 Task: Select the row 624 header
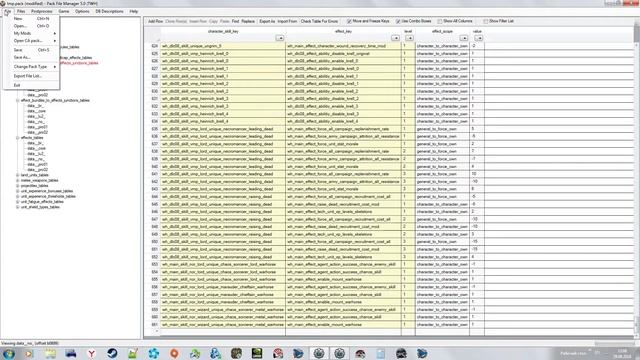click(x=152, y=46)
